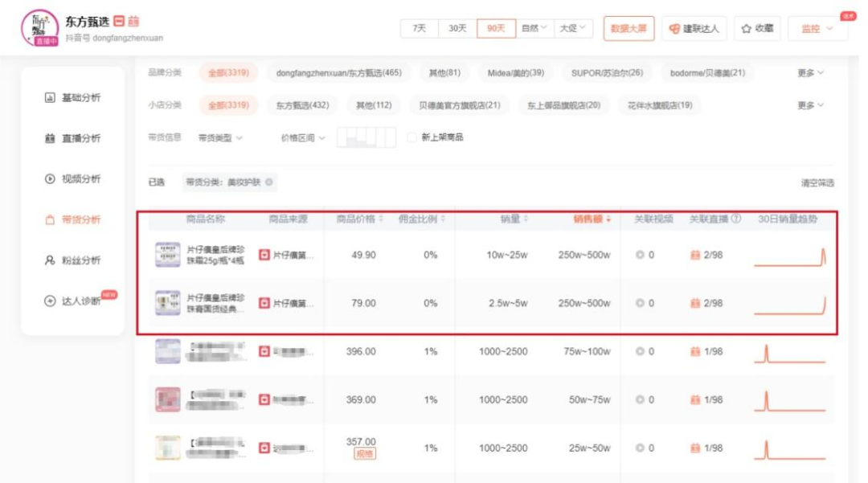Open 直播分析 in the sidebar

point(72,138)
